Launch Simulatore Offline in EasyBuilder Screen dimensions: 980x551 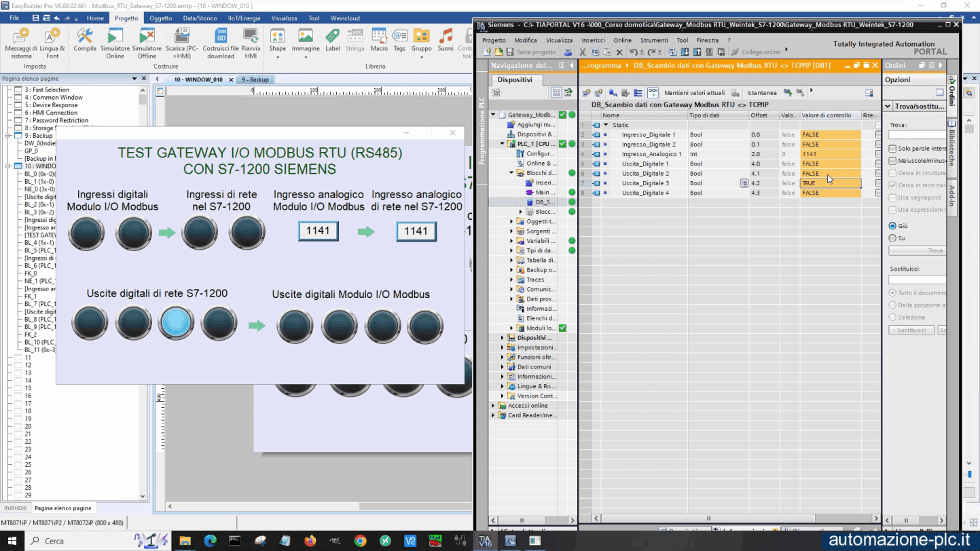coord(147,43)
